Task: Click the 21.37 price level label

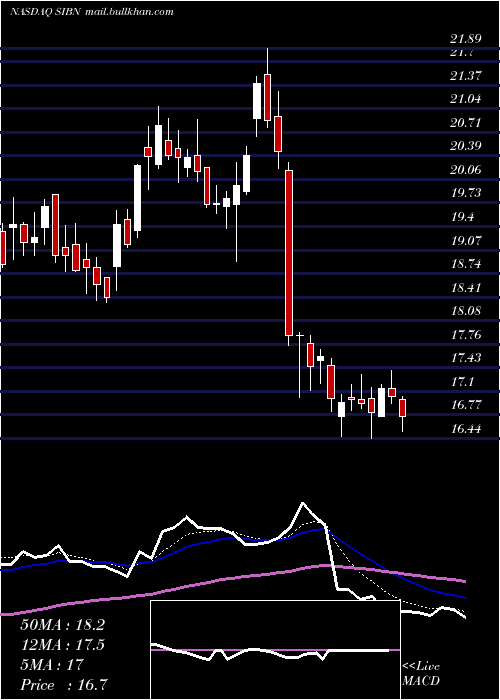Action: pyautogui.click(x=466, y=75)
